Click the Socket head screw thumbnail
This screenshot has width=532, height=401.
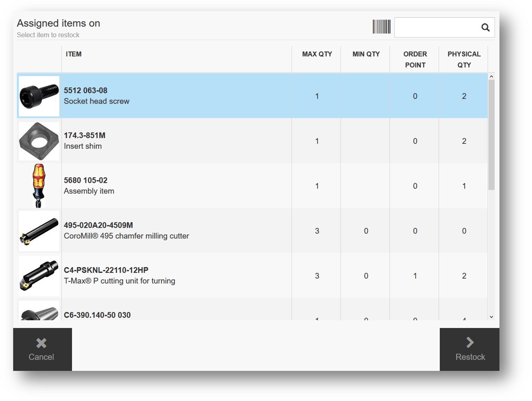(x=39, y=96)
